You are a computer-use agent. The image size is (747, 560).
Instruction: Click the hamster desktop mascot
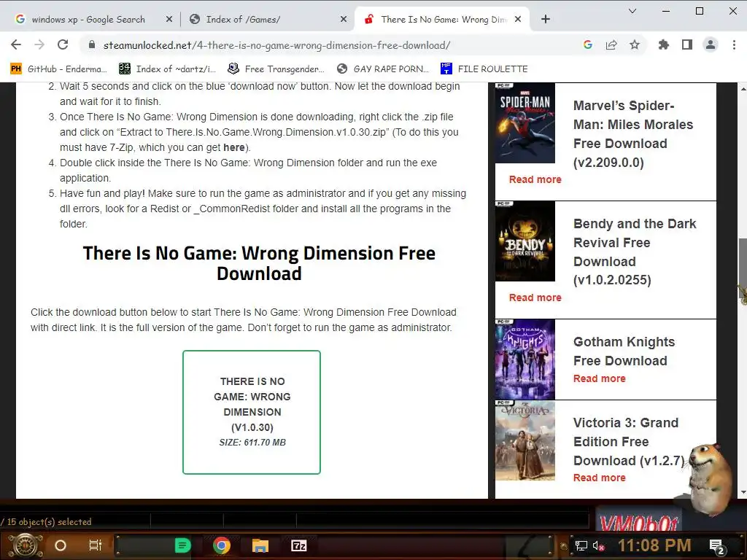click(x=708, y=480)
